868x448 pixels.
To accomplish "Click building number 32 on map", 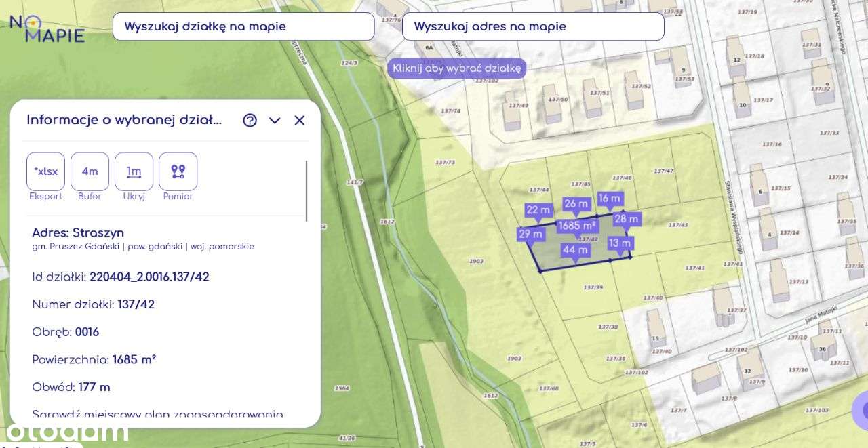I will coord(747,371).
